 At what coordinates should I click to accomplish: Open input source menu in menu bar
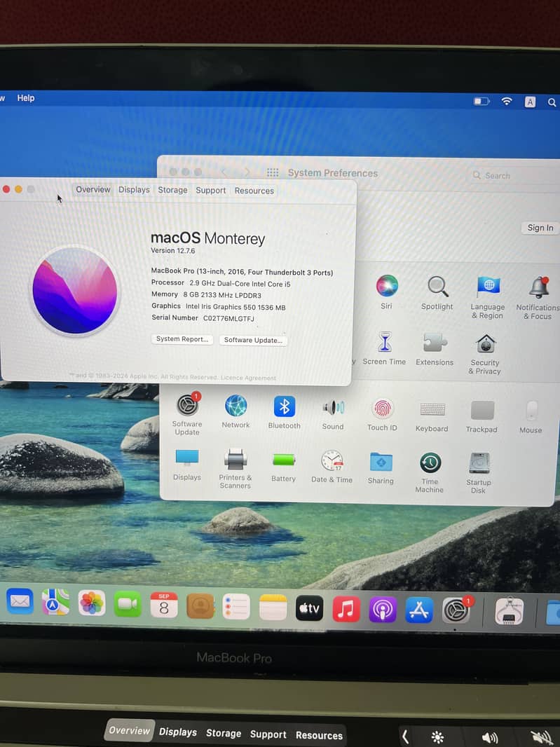pos(530,102)
